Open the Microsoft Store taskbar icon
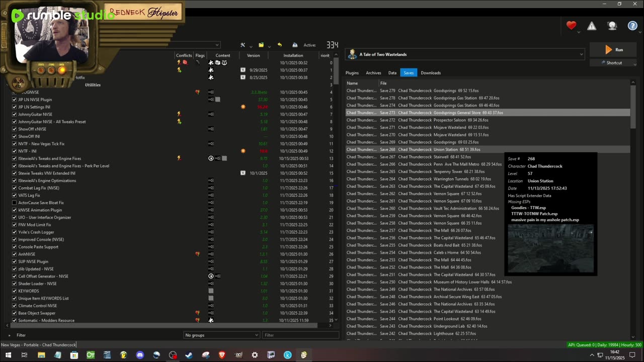644x362 pixels. pos(74,355)
